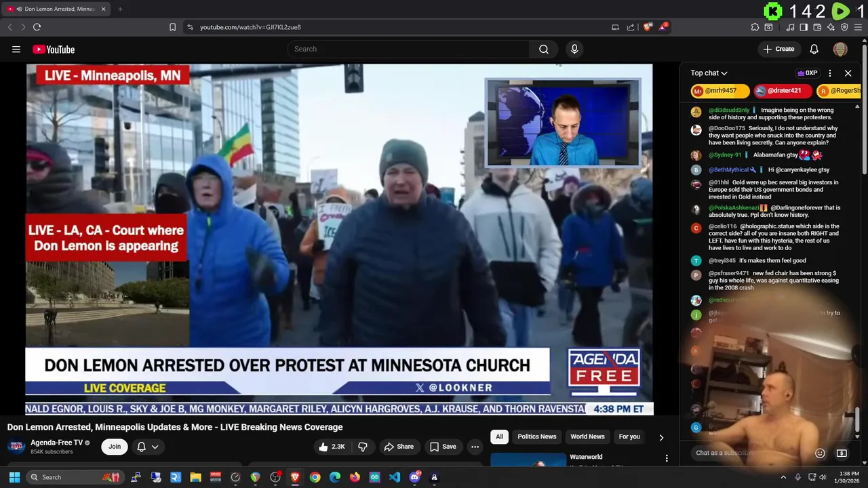Screen dimensions: 868x488
Task: Open the browser extensions puzzle icon
Action: tap(755, 27)
